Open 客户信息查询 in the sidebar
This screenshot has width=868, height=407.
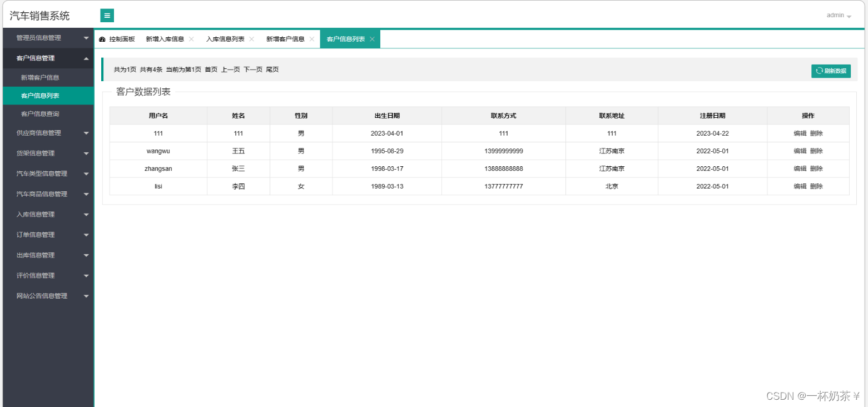coord(48,113)
